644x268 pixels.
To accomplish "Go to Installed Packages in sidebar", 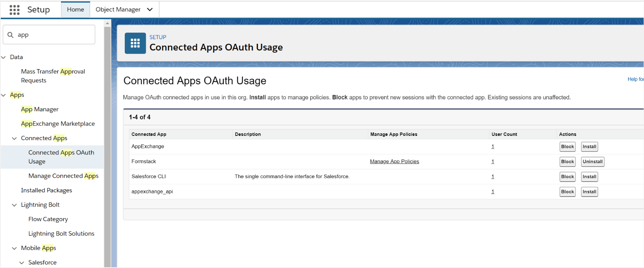I will pyautogui.click(x=46, y=190).
